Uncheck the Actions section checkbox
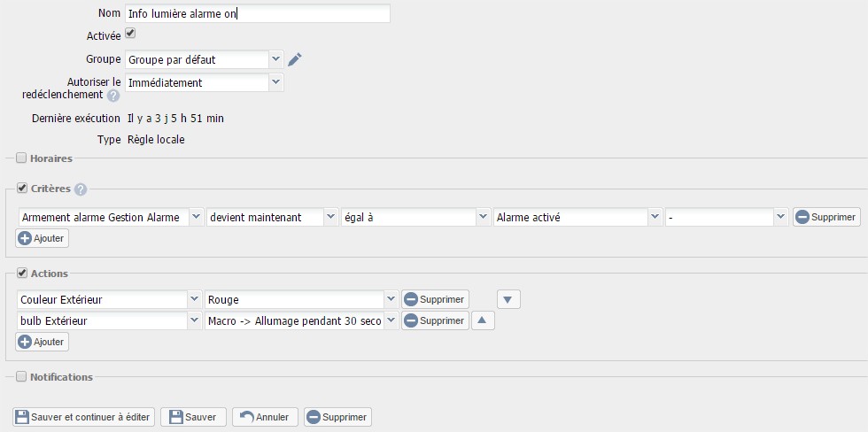Image resolution: width=868 pixels, height=432 pixels. (x=22, y=274)
